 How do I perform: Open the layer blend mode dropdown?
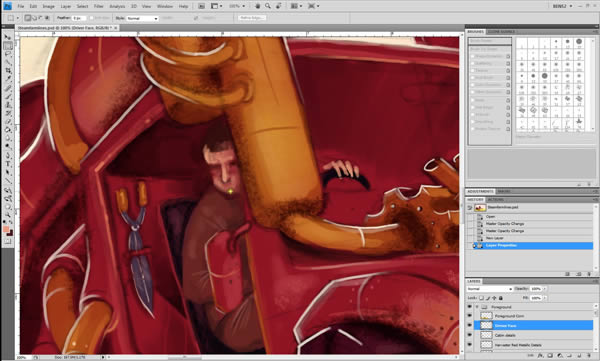point(489,289)
